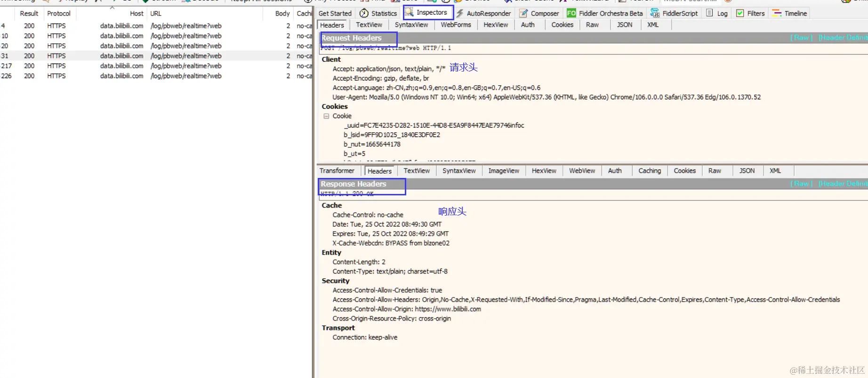Open the AutoResponder tab with lightning icon

click(x=483, y=13)
